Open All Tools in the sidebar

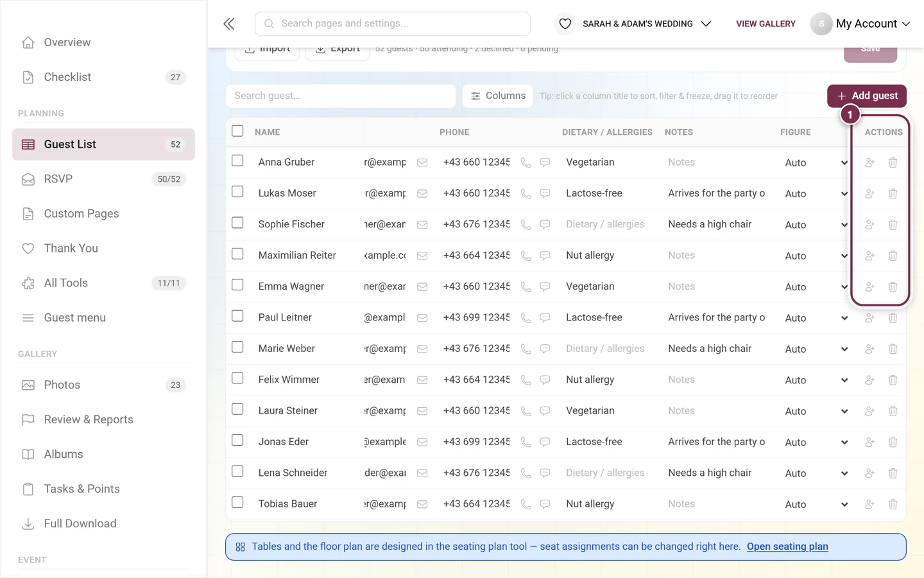[103, 283]
